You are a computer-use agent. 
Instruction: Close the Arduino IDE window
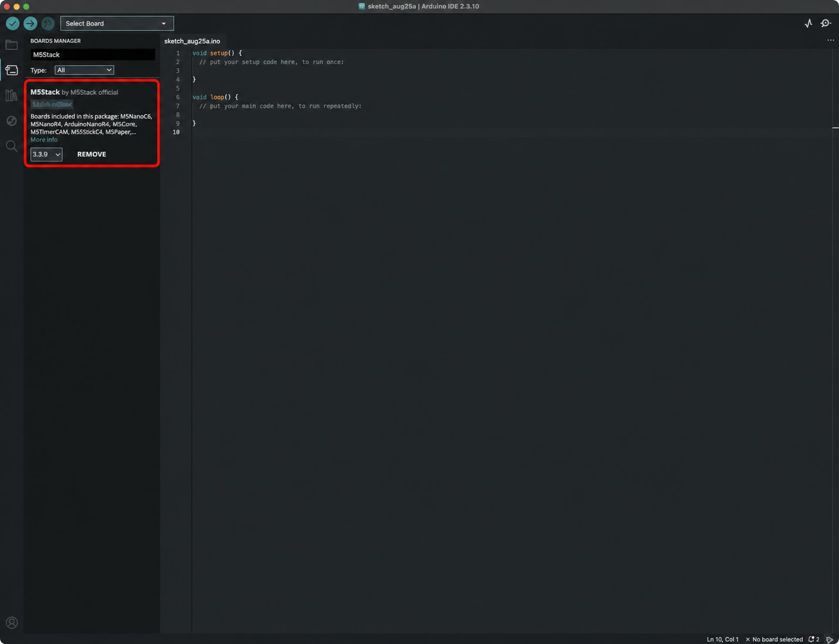click(x=7, y=6)
